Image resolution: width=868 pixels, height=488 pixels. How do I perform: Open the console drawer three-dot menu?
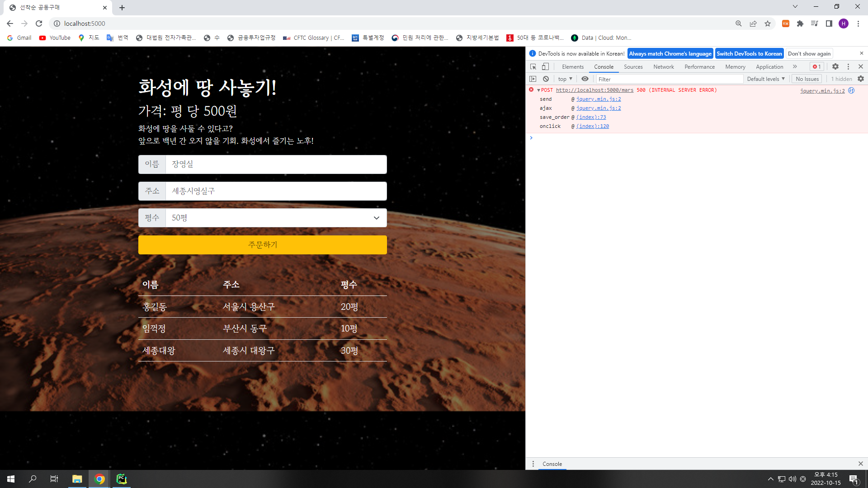(533, 464)
